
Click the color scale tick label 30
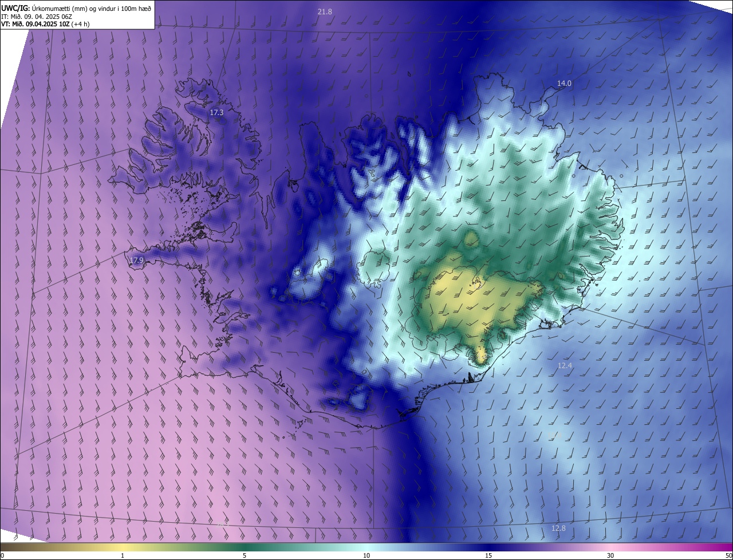[610, 555]
